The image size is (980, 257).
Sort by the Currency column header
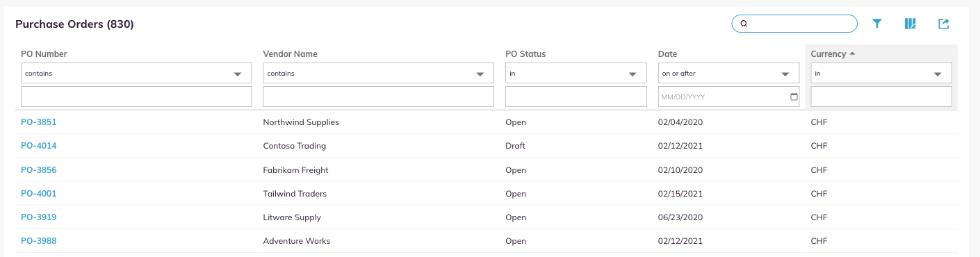[x=828, y=54]
